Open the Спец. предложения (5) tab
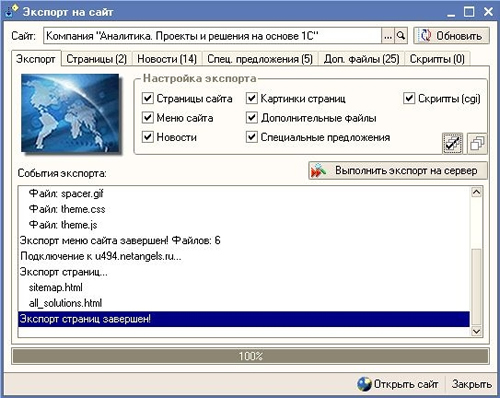The image size is (500, 398). click(260, 59)
